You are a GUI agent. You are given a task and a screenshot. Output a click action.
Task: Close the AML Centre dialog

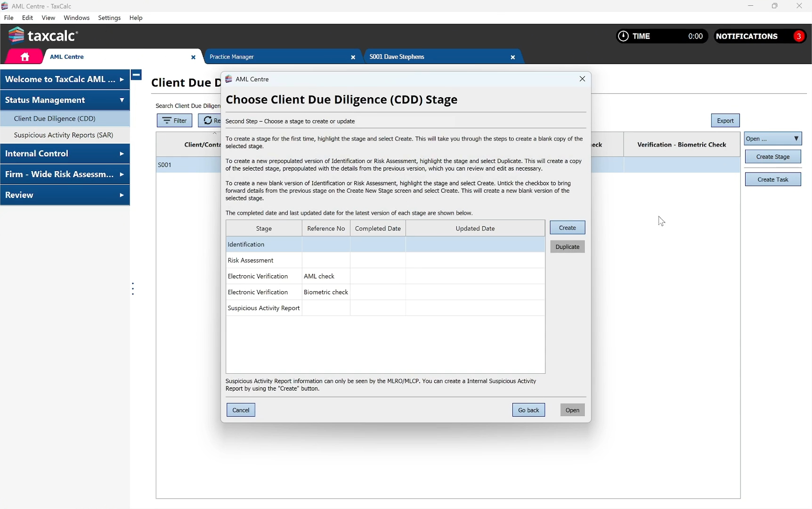click(x=582, y=79)
